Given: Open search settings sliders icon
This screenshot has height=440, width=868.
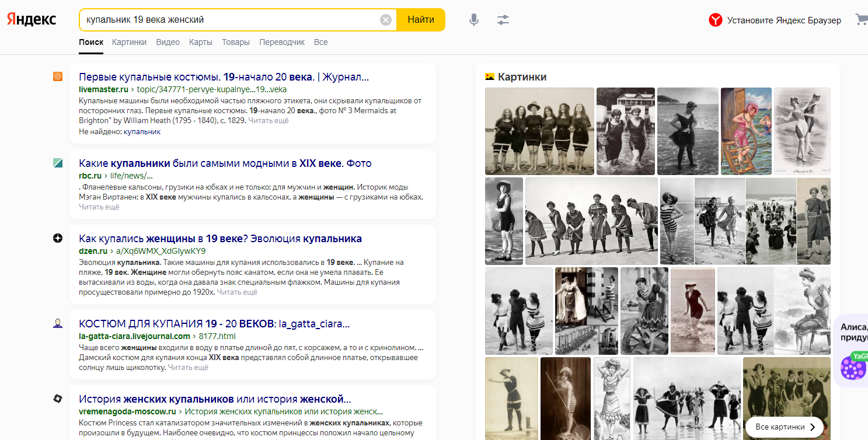Looking at the screenshot, I should pos(503,20).
